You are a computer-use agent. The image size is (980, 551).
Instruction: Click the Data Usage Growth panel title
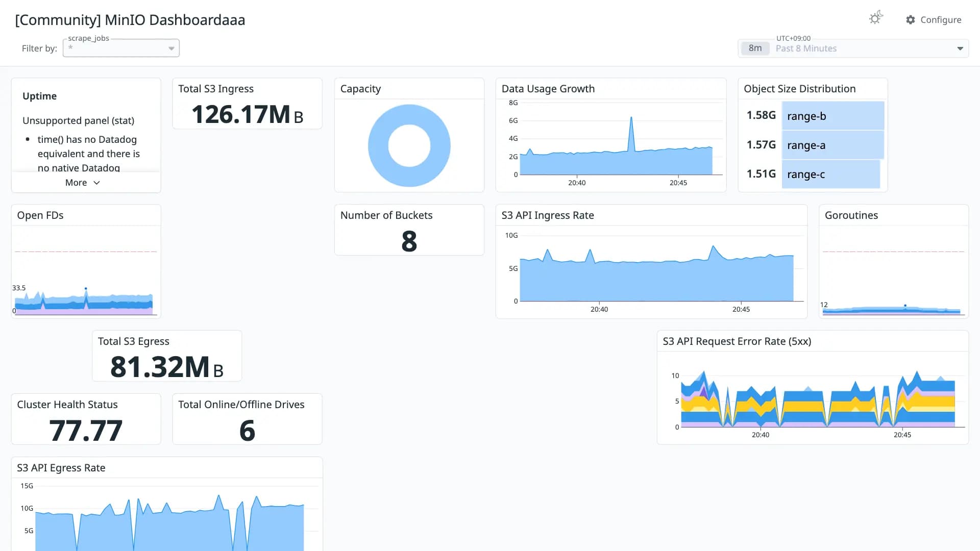548,89
